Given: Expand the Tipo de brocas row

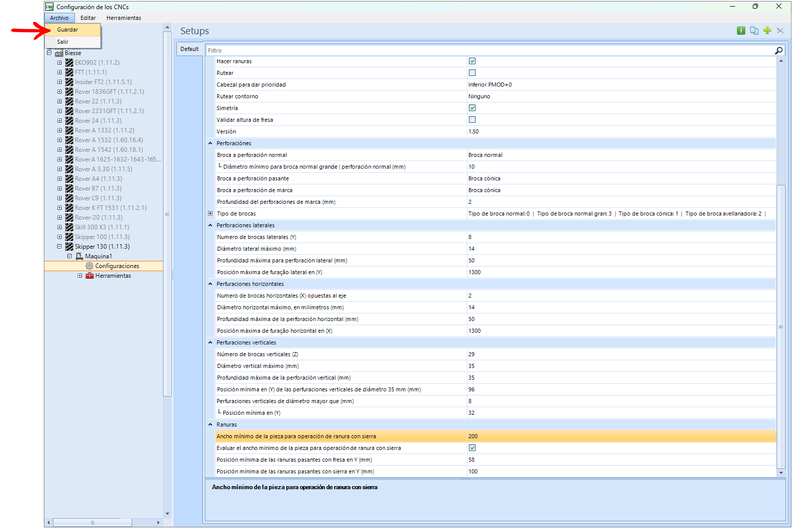Looking at the screenshot, I should pyautogui.click(x=210, y=214).
